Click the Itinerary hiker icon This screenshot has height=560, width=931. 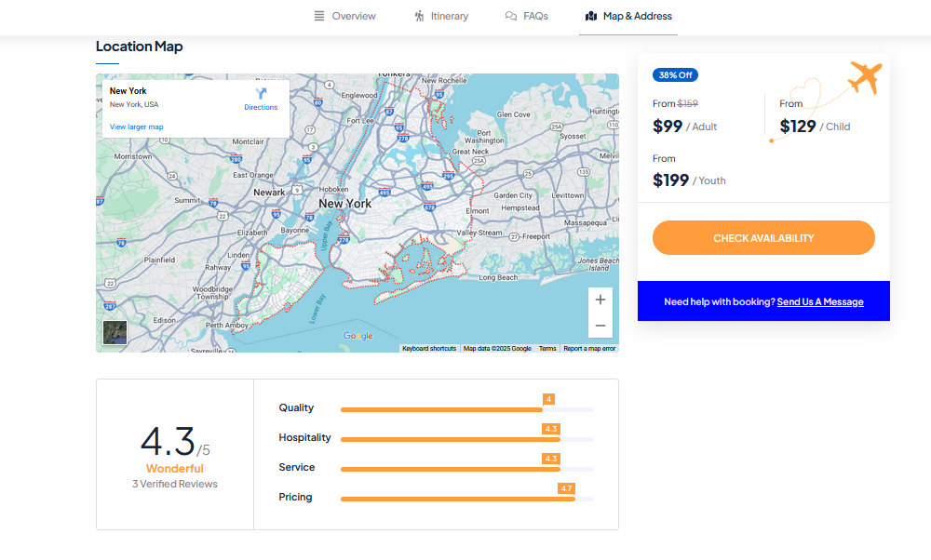click(x=419, y=16)
